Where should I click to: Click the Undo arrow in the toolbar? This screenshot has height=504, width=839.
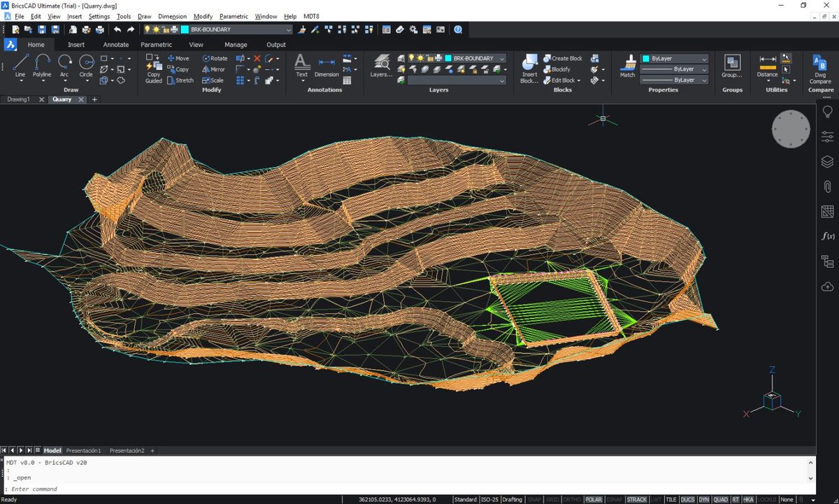tap(117, 29)
